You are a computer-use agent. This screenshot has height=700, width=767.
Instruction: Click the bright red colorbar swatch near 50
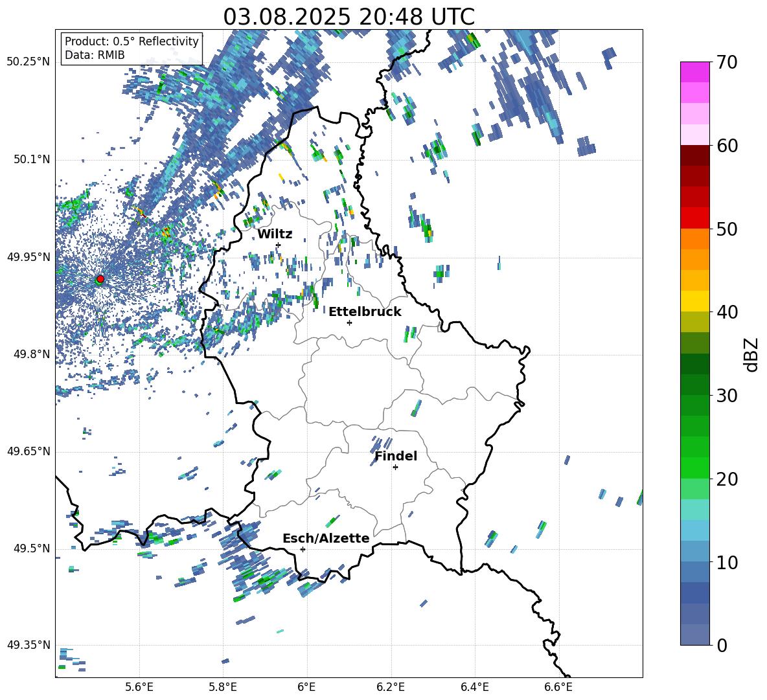(x=694, y=218)
